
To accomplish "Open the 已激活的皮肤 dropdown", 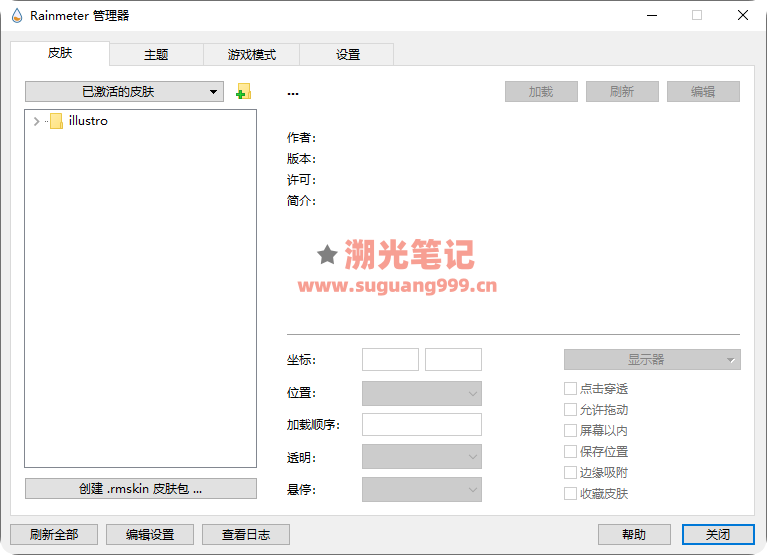I will tap(124, 91).
